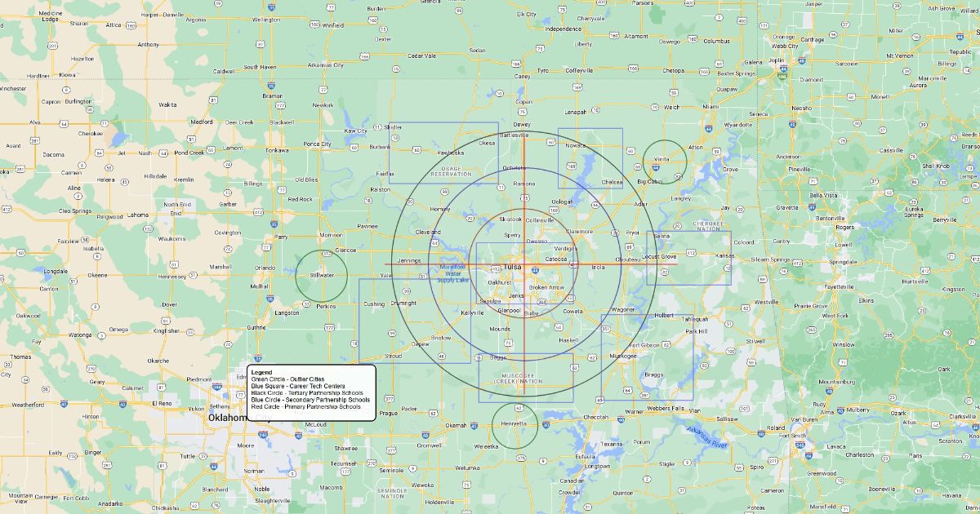Viewport: 980px width, 514px height.
Task: Click the Tulsa city label
Action: [x=512, y=267]
